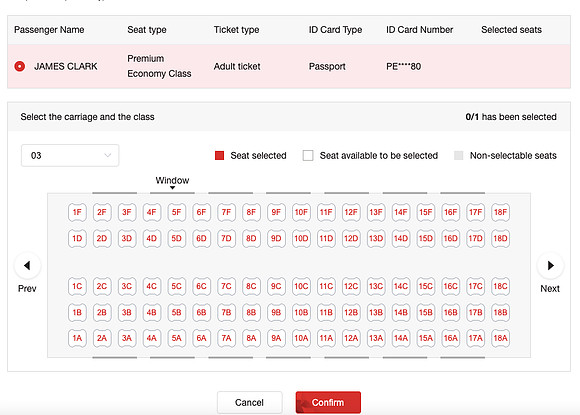This screenshot has width=580, height=415.
Task: Pick seat 14B
Action: click(x=401, y=312)
